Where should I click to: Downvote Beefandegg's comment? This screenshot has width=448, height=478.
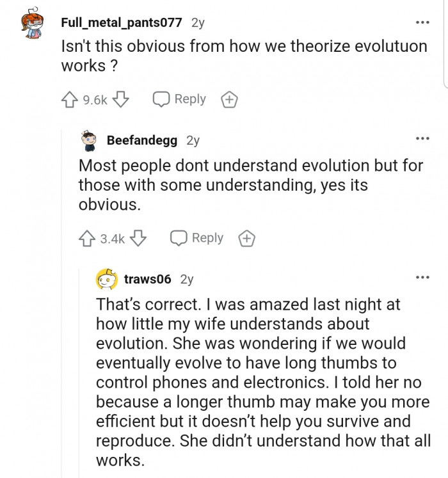pyautogui.click(x=139, y=239)
